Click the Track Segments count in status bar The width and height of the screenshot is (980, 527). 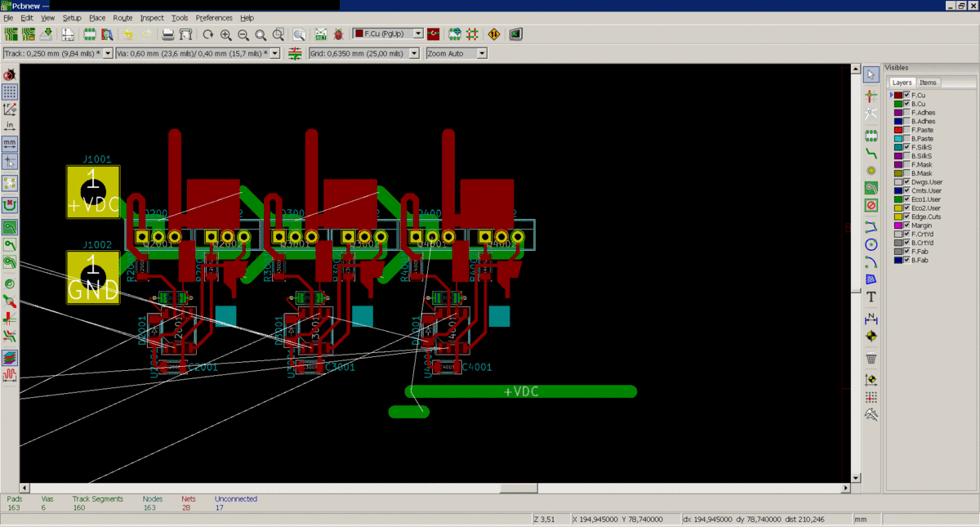click(x=79, y=508)
